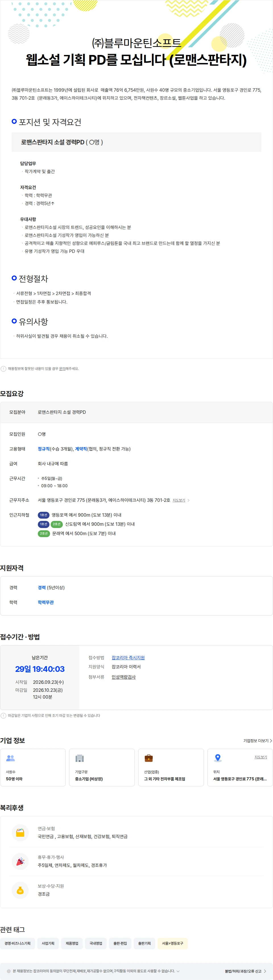Open 지도보기 link next to 근무지주소
This screenshot has height=980, width=273.
click(x=179, y=500)
